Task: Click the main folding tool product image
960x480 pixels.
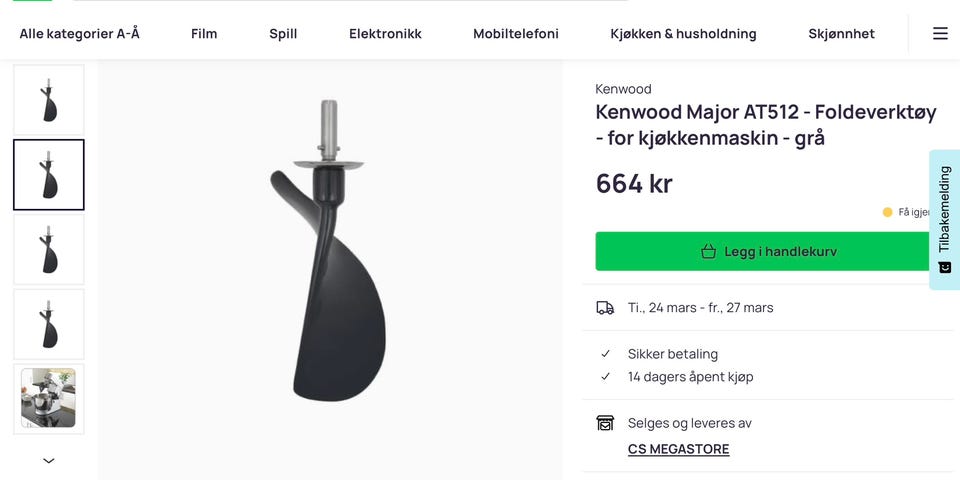Action: (x=329, y=251)
